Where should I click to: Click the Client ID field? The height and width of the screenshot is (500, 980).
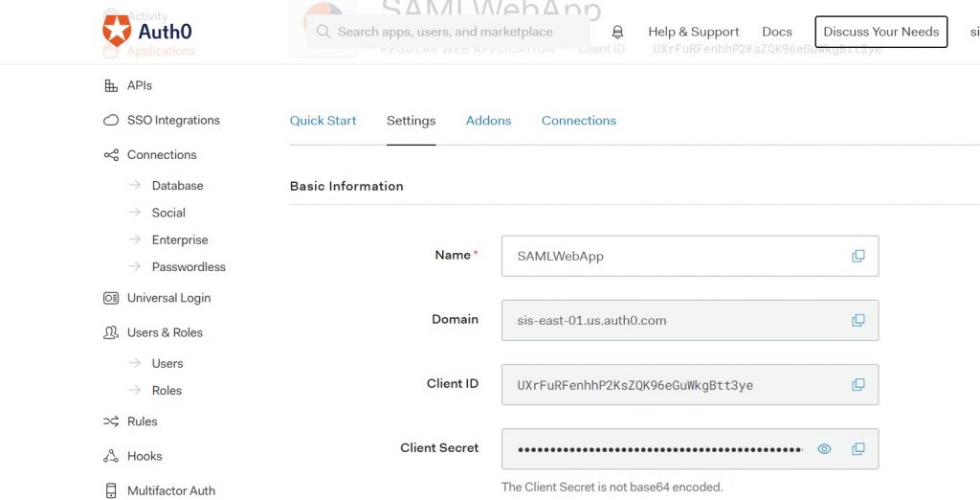click(690, 385)
